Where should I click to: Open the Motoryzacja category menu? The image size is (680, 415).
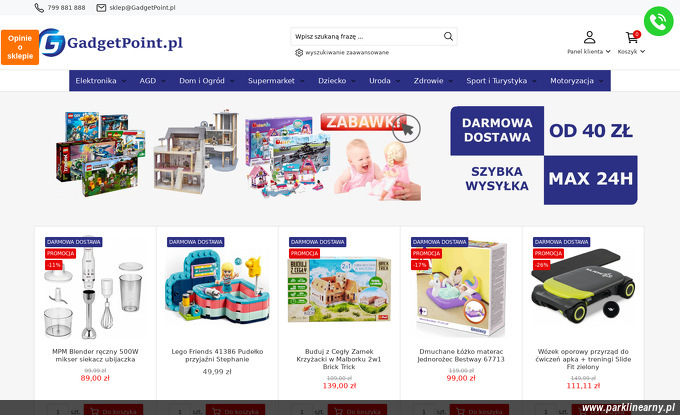[x=576, y=81]
